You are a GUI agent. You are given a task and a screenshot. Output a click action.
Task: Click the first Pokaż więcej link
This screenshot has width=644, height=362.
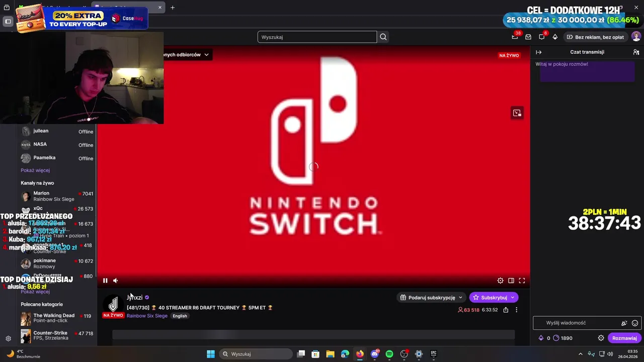(35, 170)
